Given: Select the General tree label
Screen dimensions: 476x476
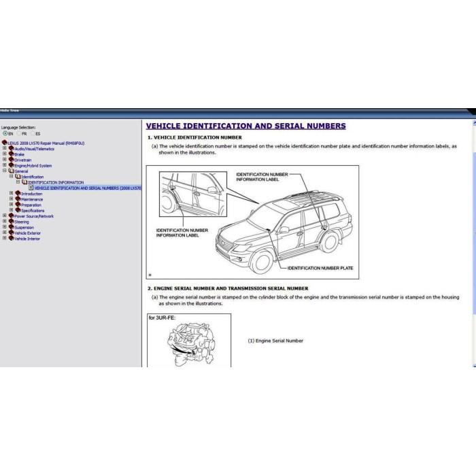Looking at the screenshot, I should 21,171.
